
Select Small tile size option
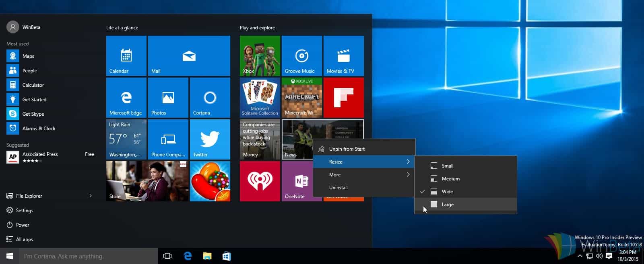point(447,166)
